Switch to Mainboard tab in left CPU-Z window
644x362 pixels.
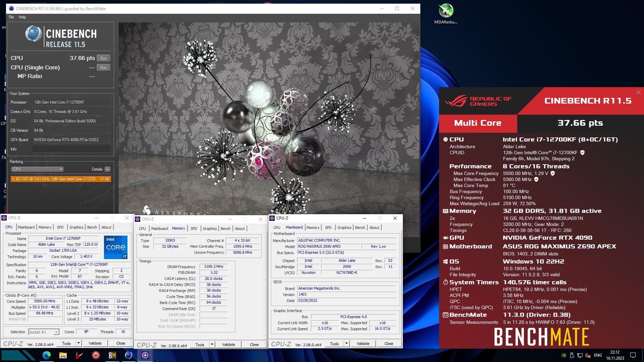coord(26,227)
